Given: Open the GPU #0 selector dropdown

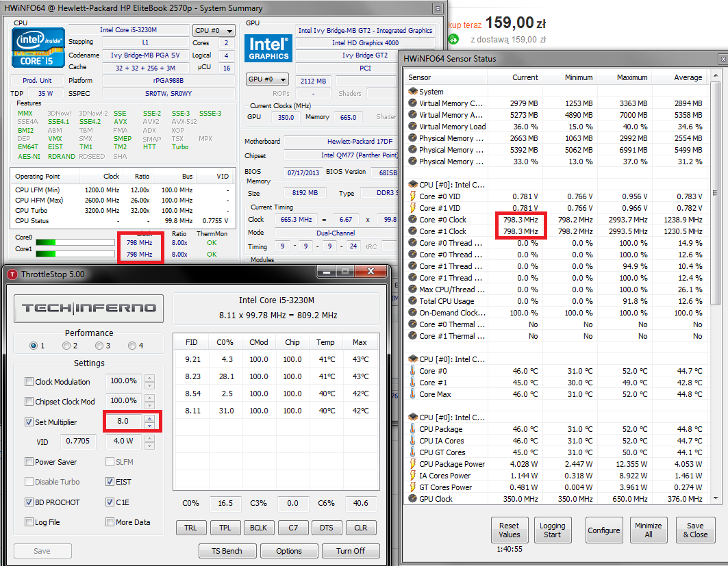Looking at the screenshot, I should tap(267, 79).
